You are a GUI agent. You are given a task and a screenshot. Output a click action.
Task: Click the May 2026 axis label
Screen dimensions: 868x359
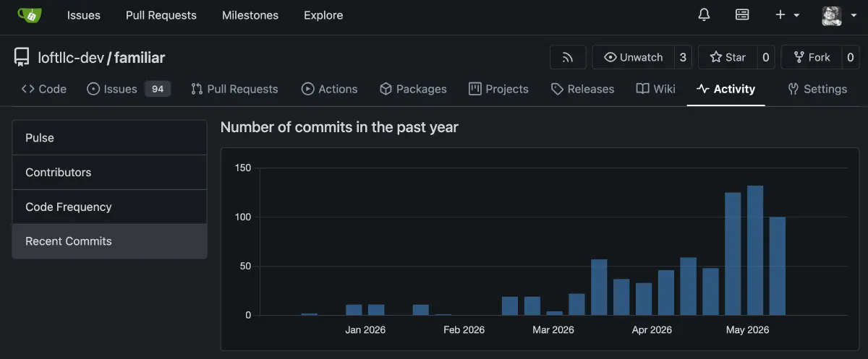(x=748, y=330)
